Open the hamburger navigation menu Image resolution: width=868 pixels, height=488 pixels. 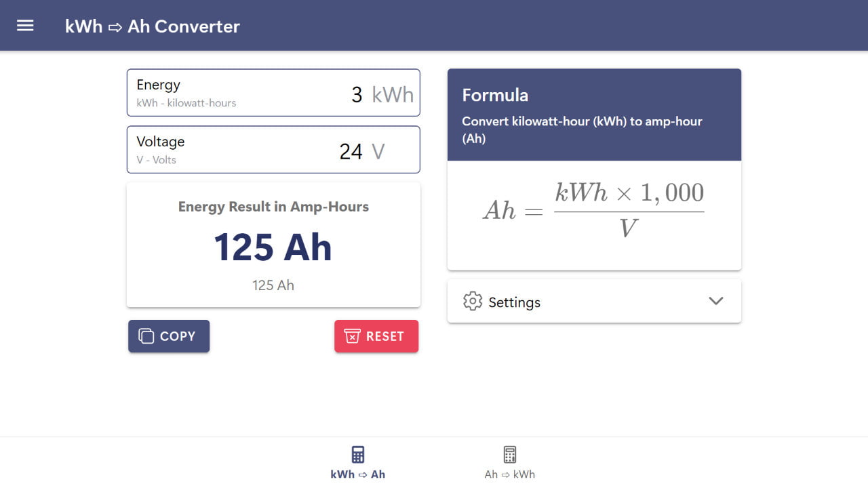pyautogui.click(x=25, y=26)
